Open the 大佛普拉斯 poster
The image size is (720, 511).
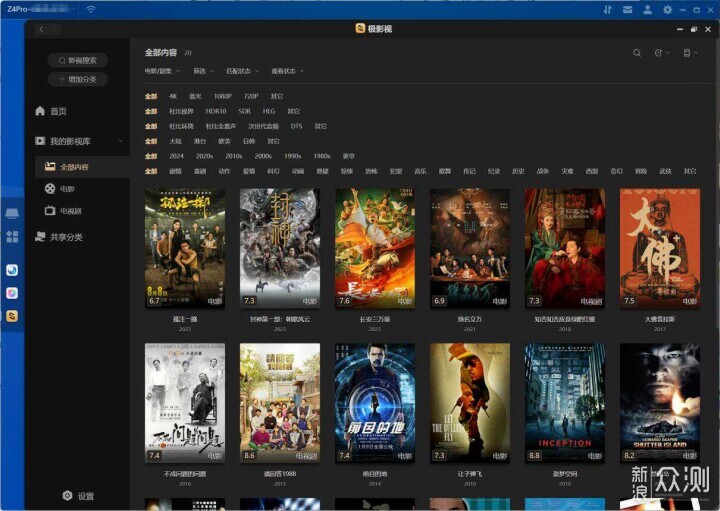click(x=660, y=248)
